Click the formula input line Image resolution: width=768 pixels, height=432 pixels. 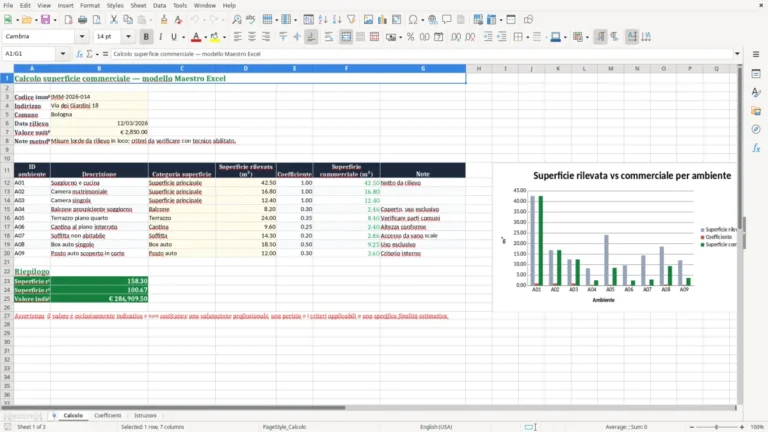tap(421, 54)
